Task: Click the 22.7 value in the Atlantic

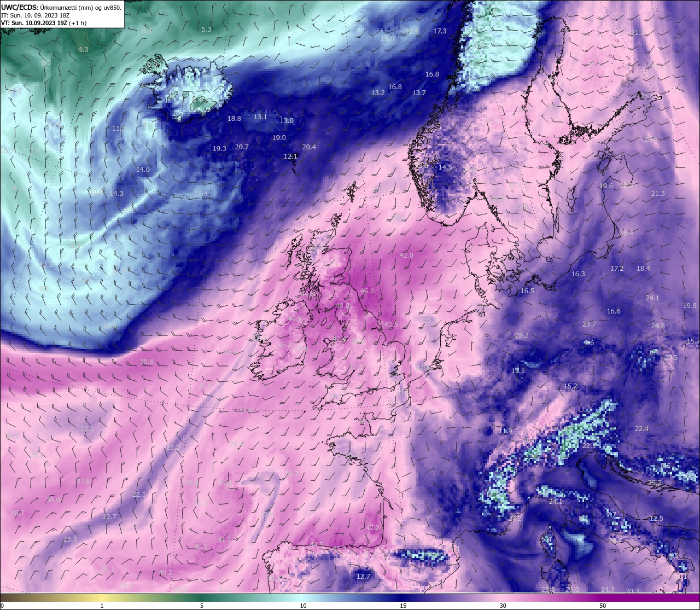Action: click(x=109, y=517)
